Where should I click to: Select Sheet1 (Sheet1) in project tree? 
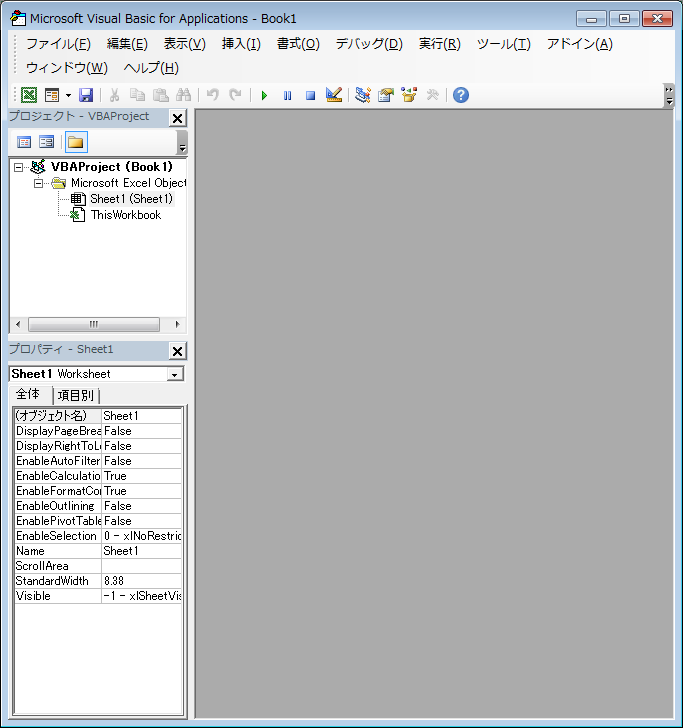click(x=131, y=199)
